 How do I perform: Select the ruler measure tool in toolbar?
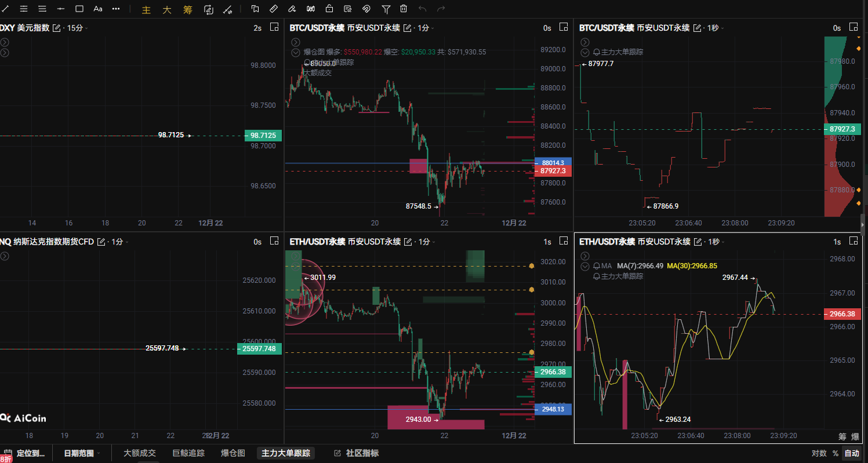tap(274, 9)
